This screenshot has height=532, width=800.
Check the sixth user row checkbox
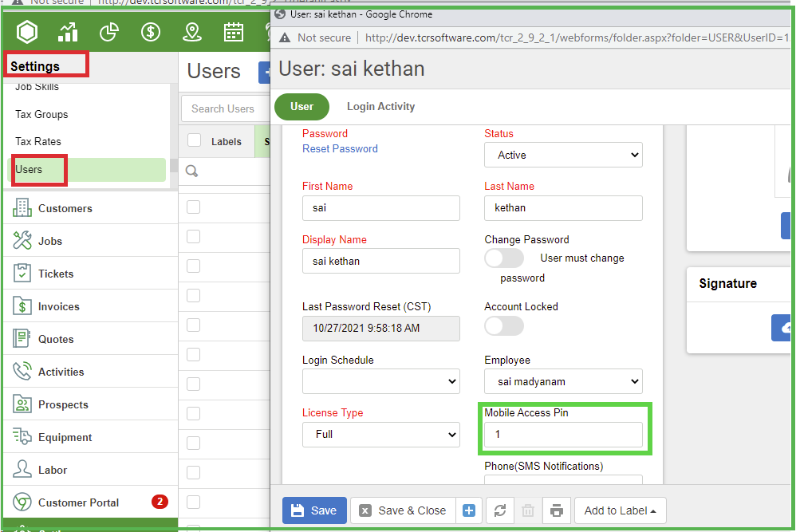[x=193, y=354]
